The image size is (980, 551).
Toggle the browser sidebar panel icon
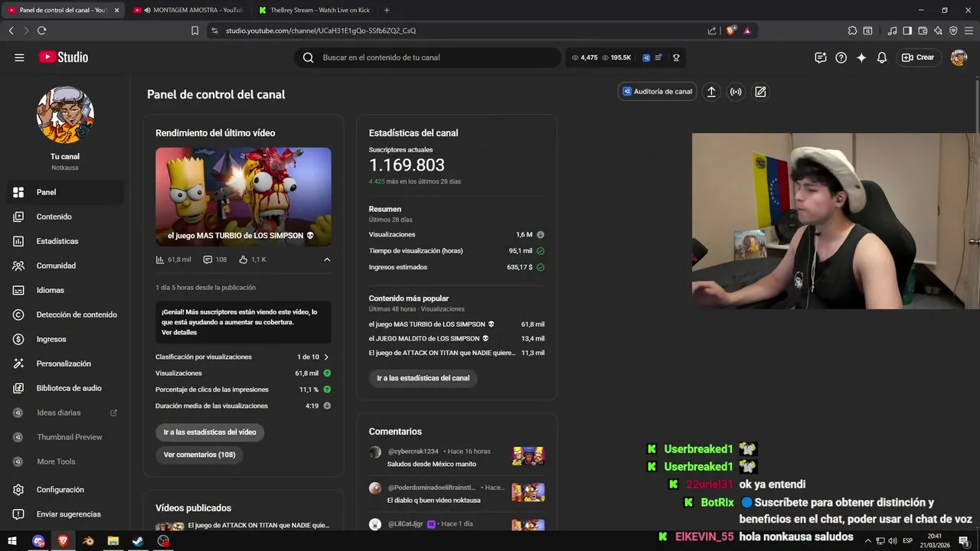click(907, 31)
